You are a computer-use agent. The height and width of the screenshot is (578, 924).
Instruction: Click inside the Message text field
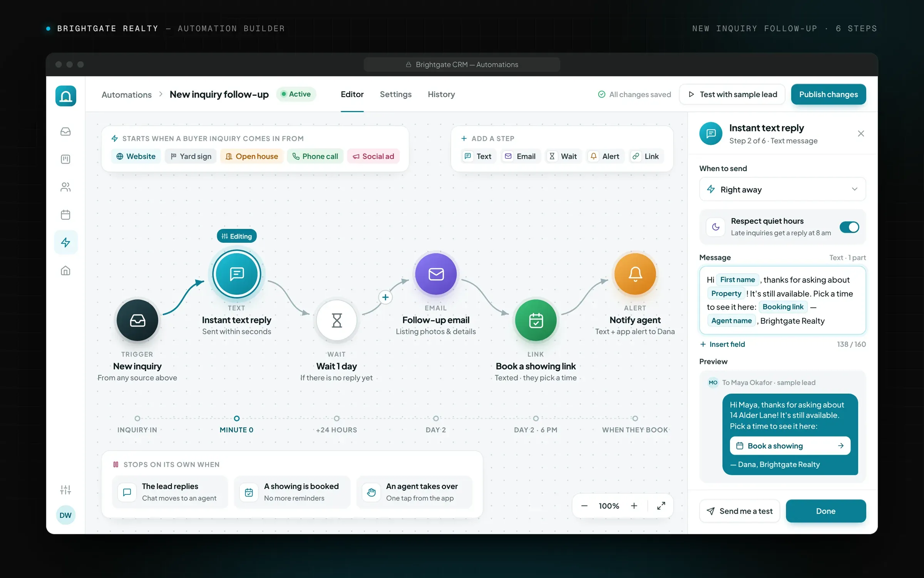[782, 300]
